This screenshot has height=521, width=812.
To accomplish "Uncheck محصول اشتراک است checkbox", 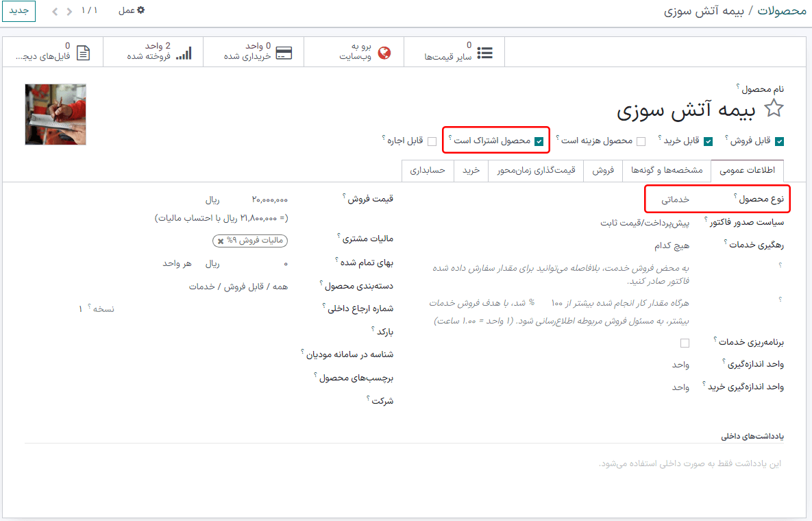I will click(541, 141).
